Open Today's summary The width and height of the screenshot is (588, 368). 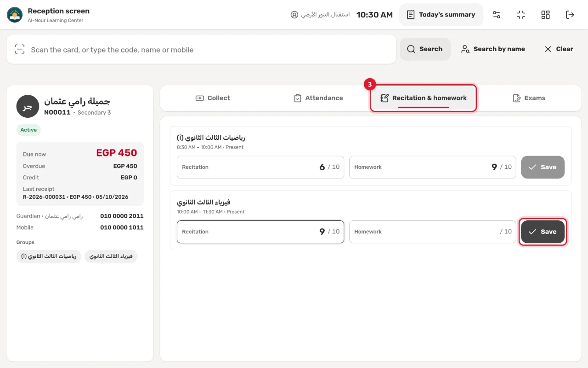(x=441, y=15)
